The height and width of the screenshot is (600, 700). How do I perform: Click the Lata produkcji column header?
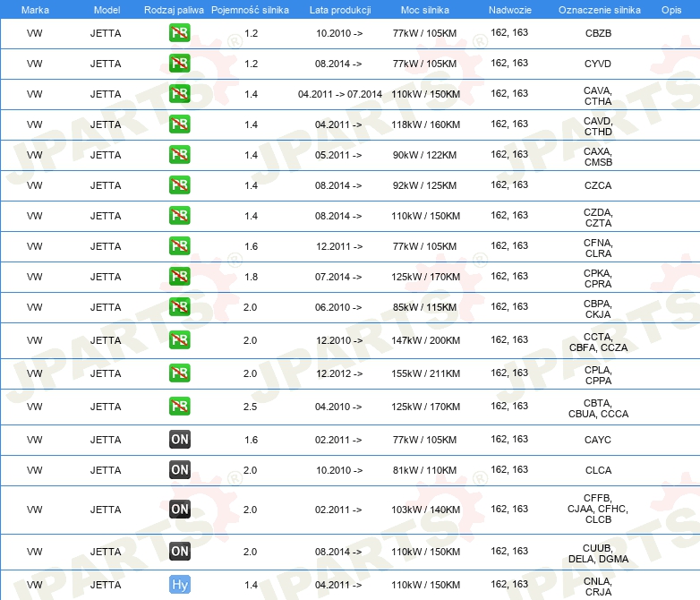pos(340,10)
